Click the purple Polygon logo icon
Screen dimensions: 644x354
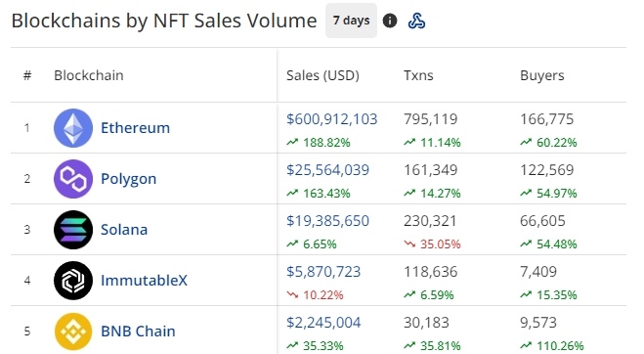(73, 179)
